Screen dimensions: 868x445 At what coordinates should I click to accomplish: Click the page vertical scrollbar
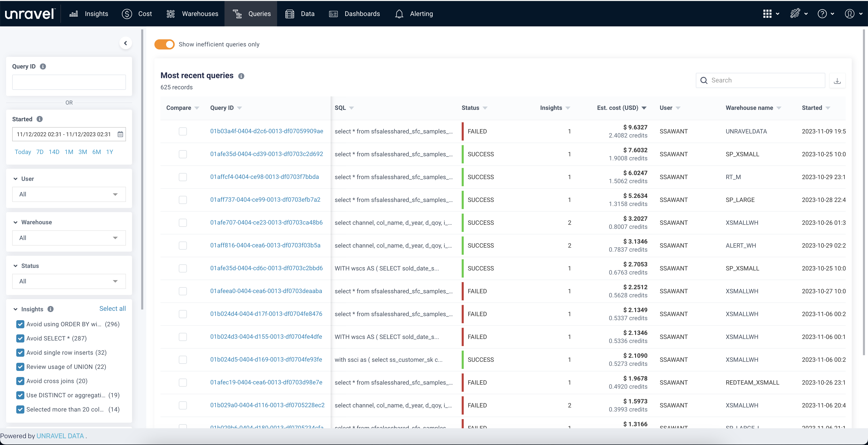pyautogui.click(x=864, y=192)
